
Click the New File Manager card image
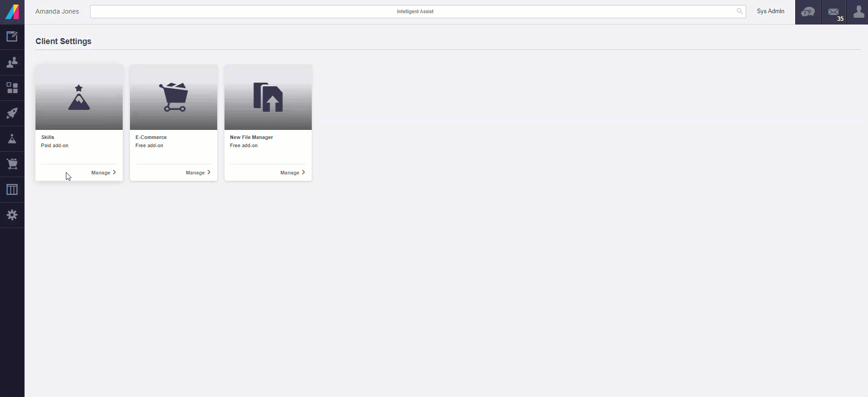(268, 97)
